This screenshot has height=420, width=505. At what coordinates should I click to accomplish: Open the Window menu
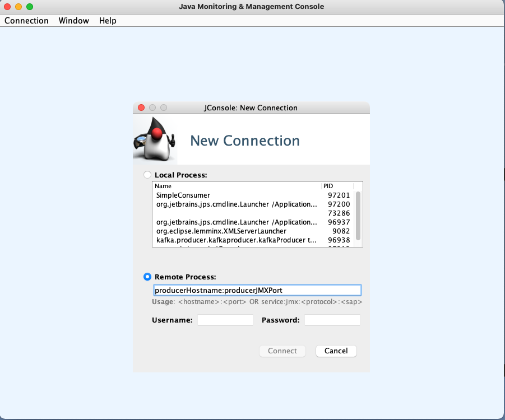73,21
